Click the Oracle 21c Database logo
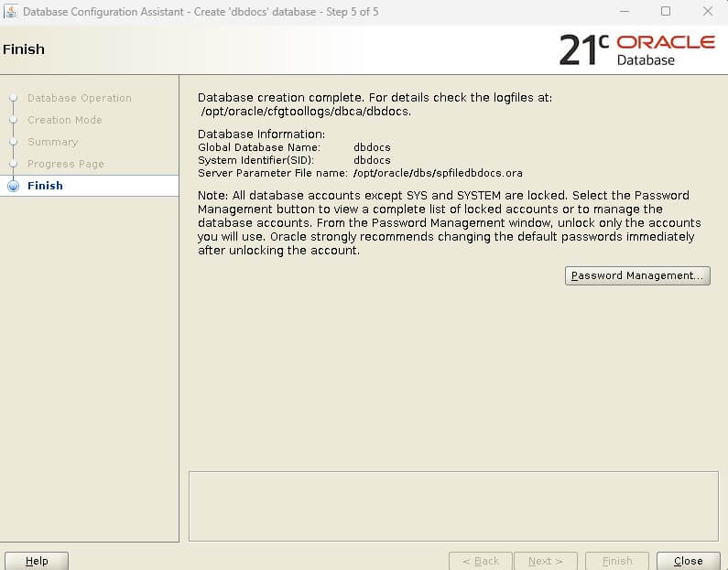This screenshot has height=570, width=728. tap(637, 49)
